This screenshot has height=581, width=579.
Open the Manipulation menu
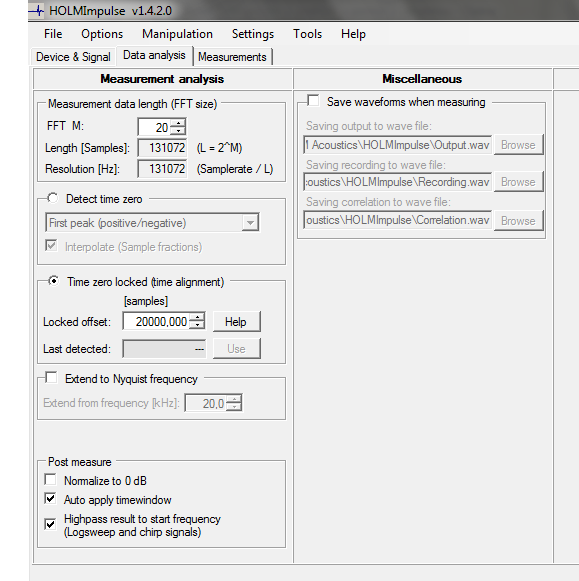pos(177,34)
